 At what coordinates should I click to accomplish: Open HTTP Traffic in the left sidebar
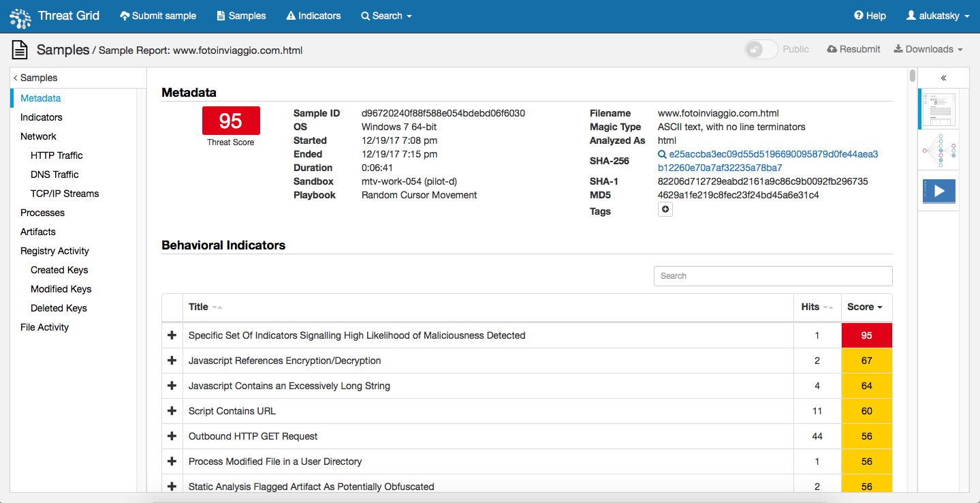tap(57, 155)
